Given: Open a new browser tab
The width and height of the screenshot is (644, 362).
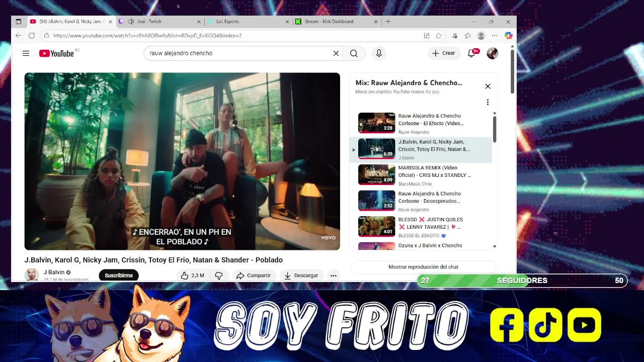Looking at the screenshot, I should click(388, 22).
